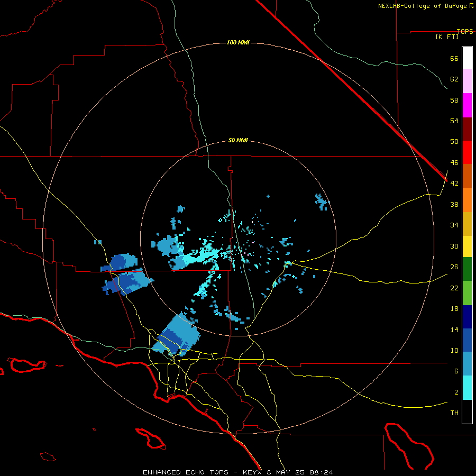476x476 pixels.
Task: Select the light blue legend swatch
Action: 467,364
